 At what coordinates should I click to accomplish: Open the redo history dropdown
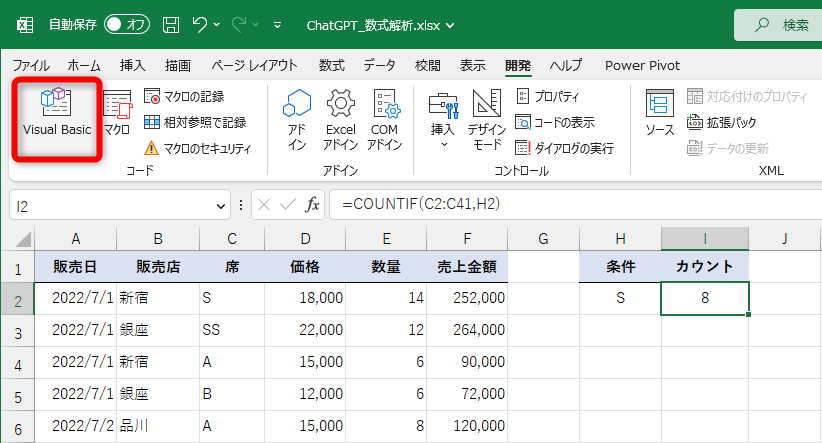click(256, 25)
